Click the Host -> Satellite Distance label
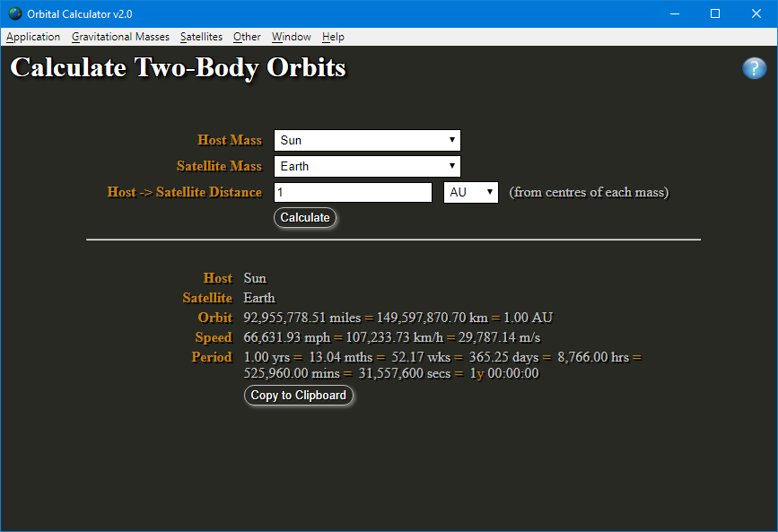This screenshot has width=778, height=532. click(x=185, y=192)
